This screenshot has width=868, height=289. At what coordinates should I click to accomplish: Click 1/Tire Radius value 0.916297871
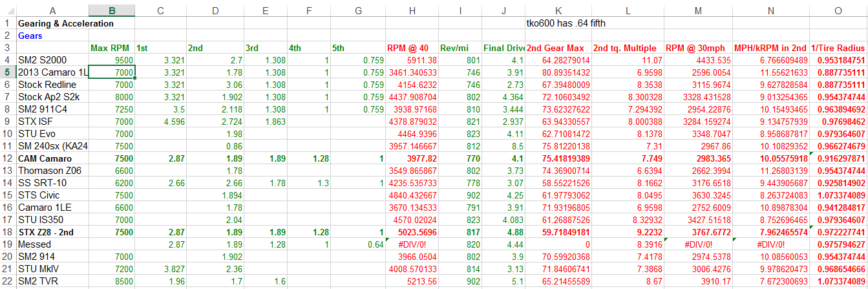(838, 159)
